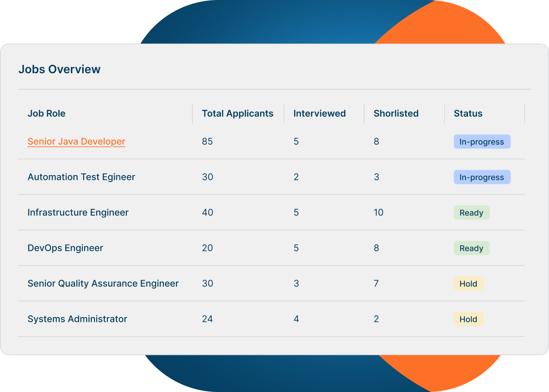The width and height of the screenshot is (549, 392).
Task: Select the Automation Test Egineer row name
Action: [x=81, y=177]
